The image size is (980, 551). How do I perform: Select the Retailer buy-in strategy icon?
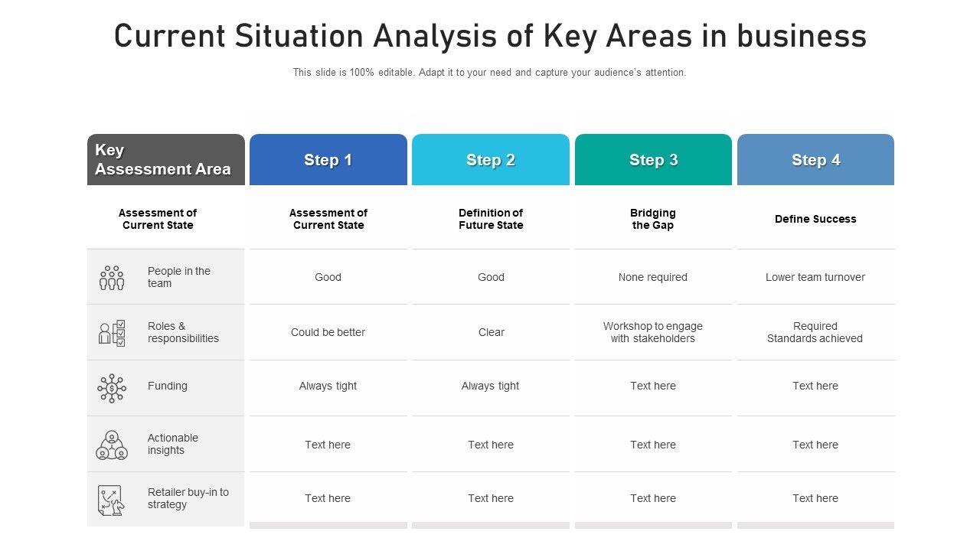coord(111,500)
